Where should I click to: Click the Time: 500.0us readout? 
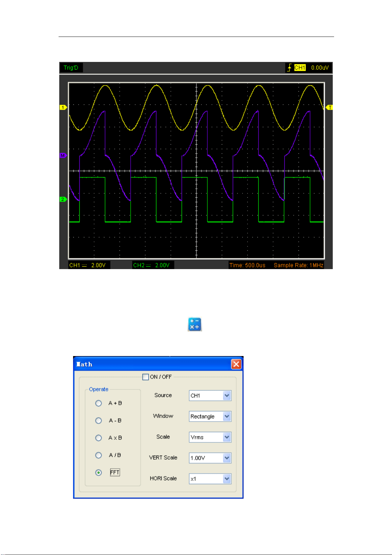point(247,265)
